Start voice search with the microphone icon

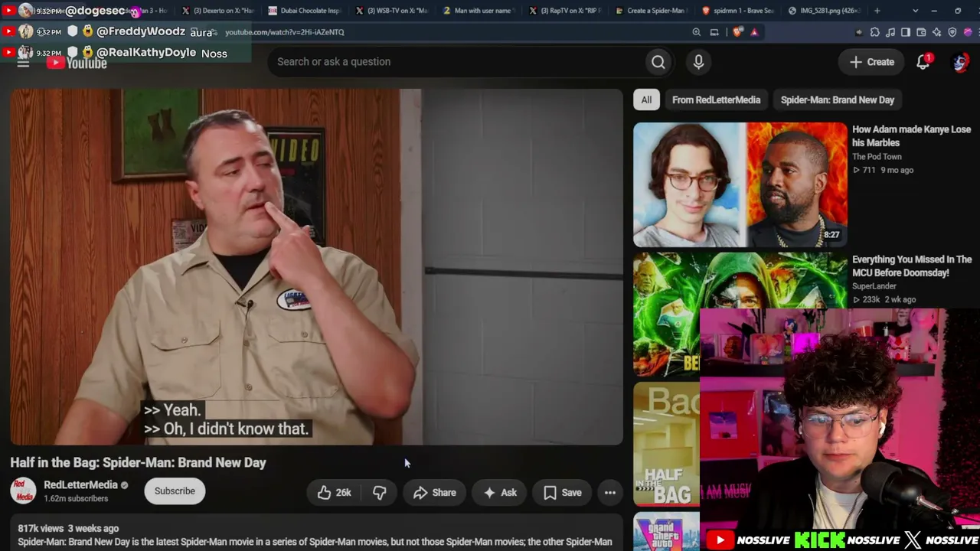(x=698, y=62)
